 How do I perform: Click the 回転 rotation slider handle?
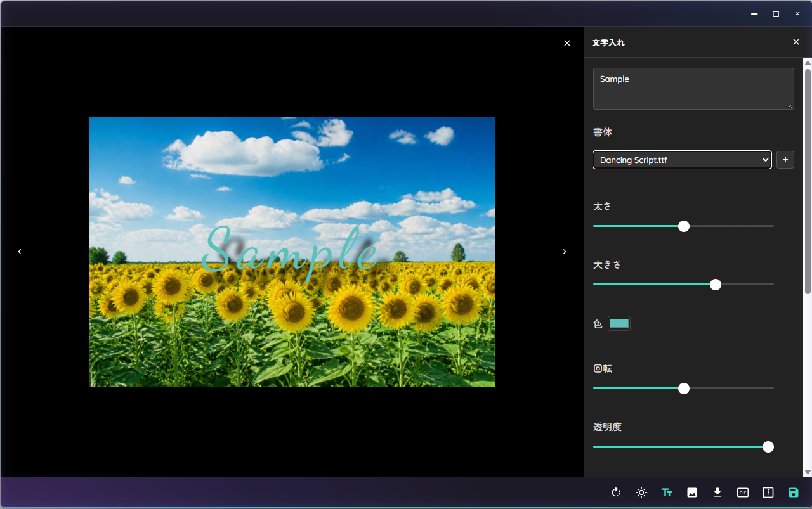(684, 389)
